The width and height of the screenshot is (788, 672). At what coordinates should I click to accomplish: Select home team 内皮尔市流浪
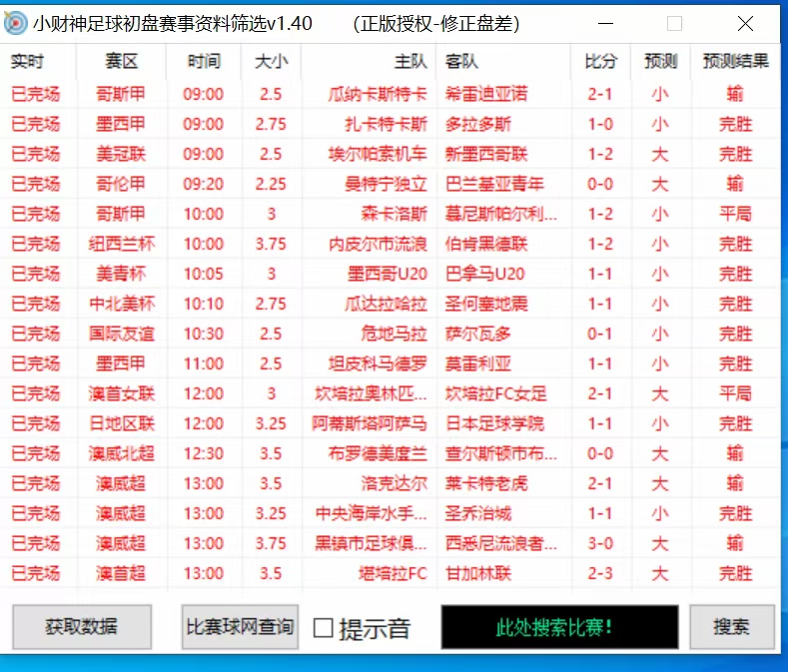point(378,244)
